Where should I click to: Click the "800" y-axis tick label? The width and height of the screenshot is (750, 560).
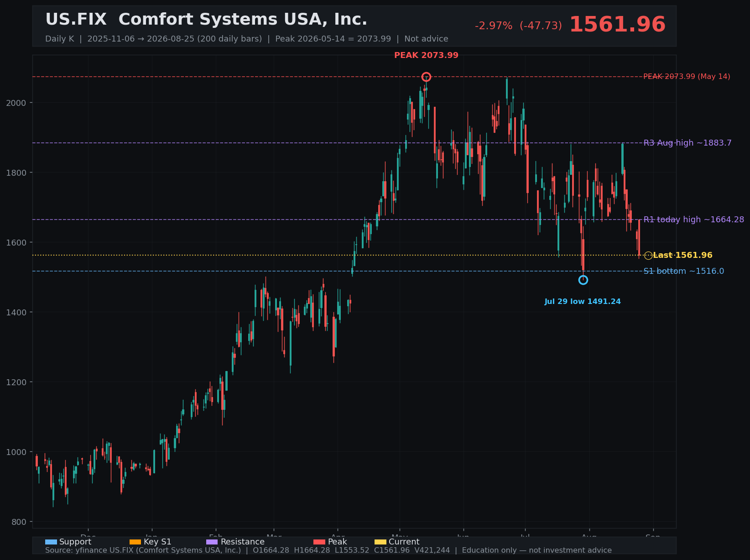click(19, 522)
